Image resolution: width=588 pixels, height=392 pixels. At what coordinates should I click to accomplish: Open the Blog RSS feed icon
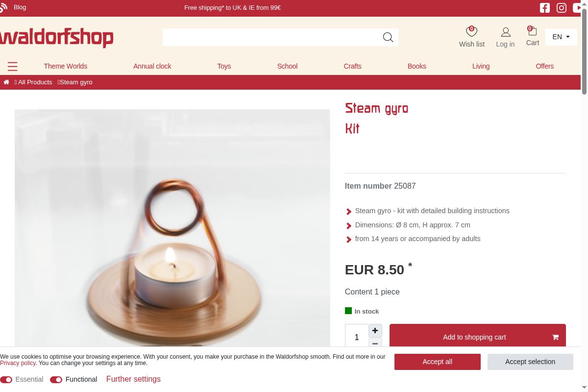[3, 7]
